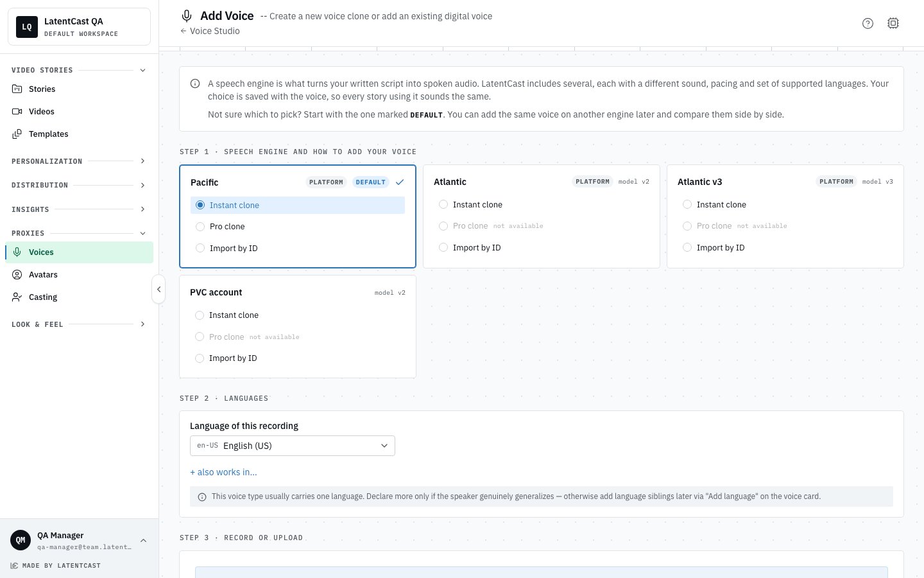
Task: Collapse the sidebar with the arrow handle
Action: pyautogui.click(x=158, y=290)
